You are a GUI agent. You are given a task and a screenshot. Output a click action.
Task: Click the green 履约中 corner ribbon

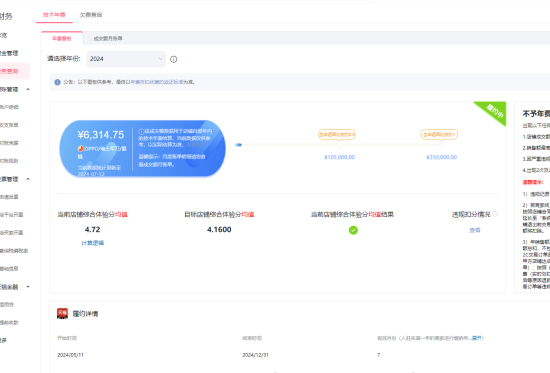coord(493,112)
